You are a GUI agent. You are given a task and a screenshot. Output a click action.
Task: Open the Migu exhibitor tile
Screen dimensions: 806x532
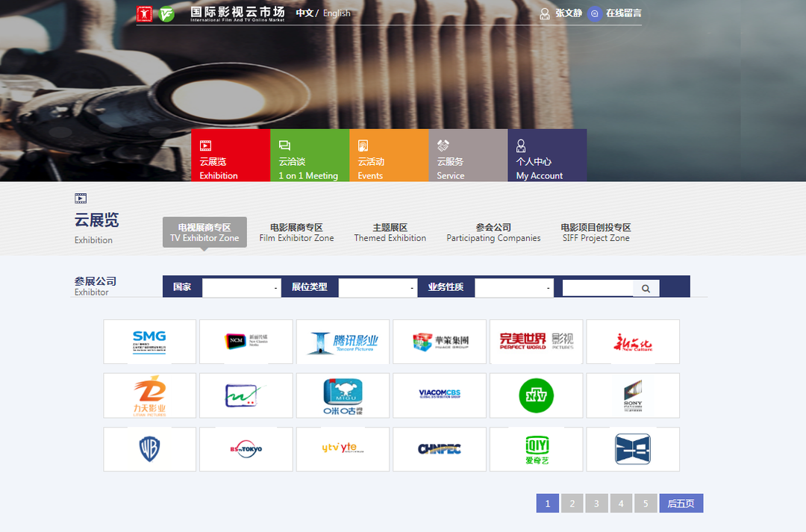(343, 395)
